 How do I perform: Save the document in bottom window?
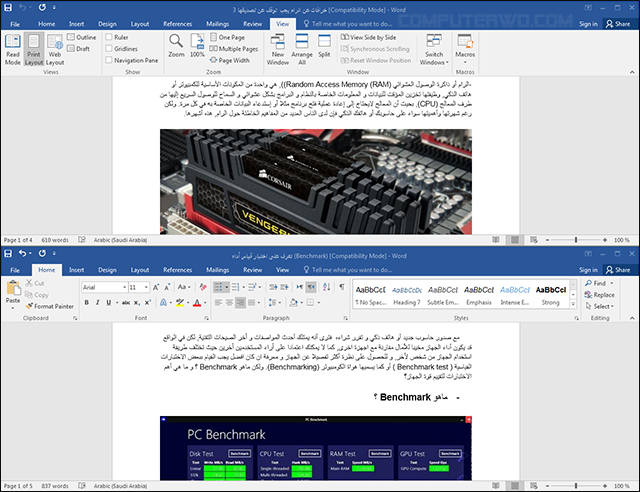[8, 254]
